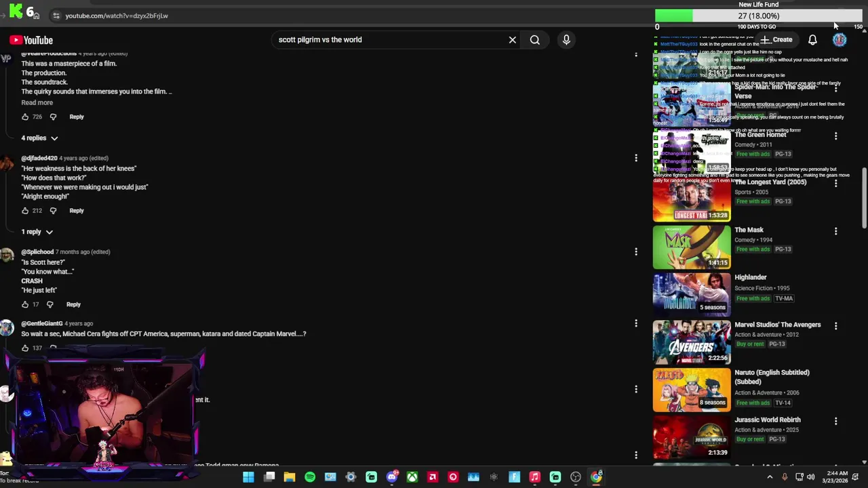The image size is (868, 488).
Task: Open more options for the @GentleGiantG comment
Action: click(636, 323)
